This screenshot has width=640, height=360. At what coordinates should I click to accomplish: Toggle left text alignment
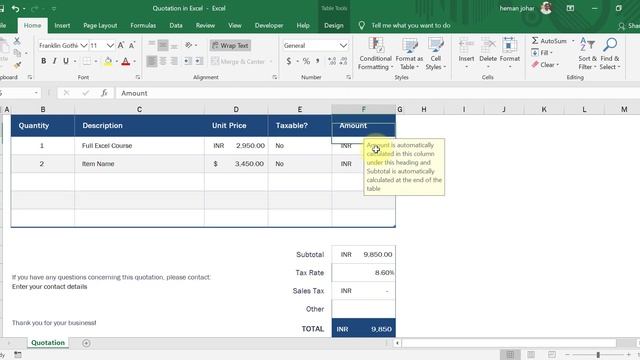pyautogui.click(x=151, y=61)
